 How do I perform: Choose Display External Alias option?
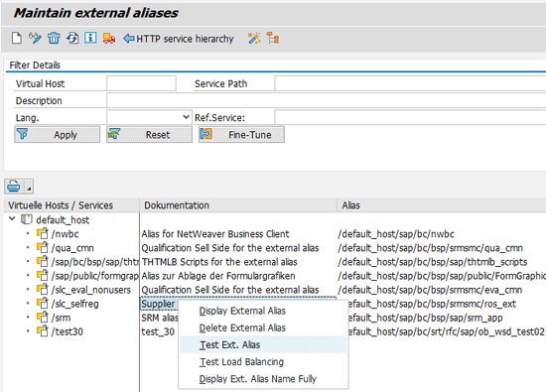pos(242,311)
